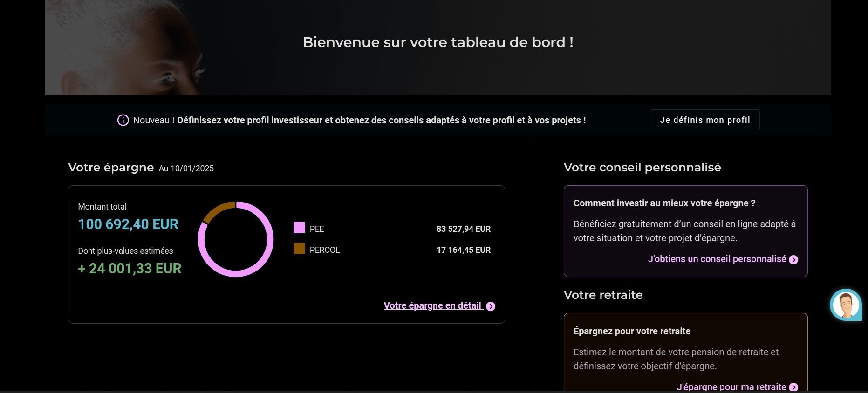The width and height of the screenshot is (868, 393).
Task: Open Votre épargne en détail link
Action: 433,305
